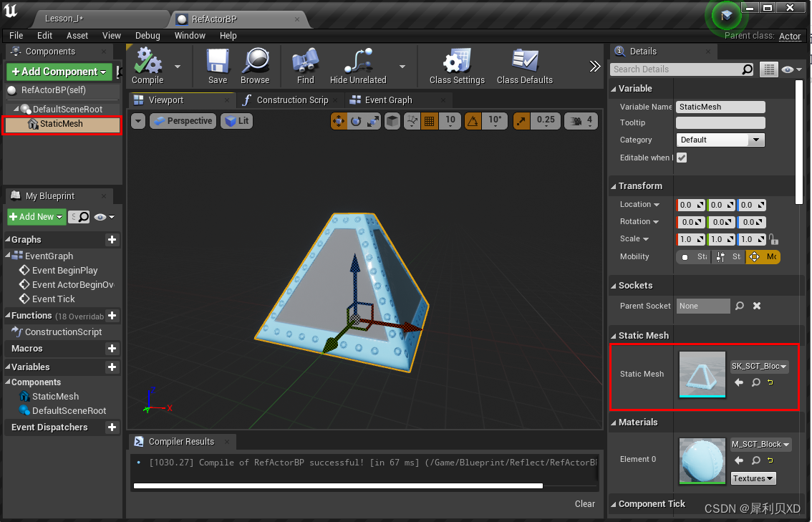Open My Blueprint view options eye
812x522 pixels.
104,217
